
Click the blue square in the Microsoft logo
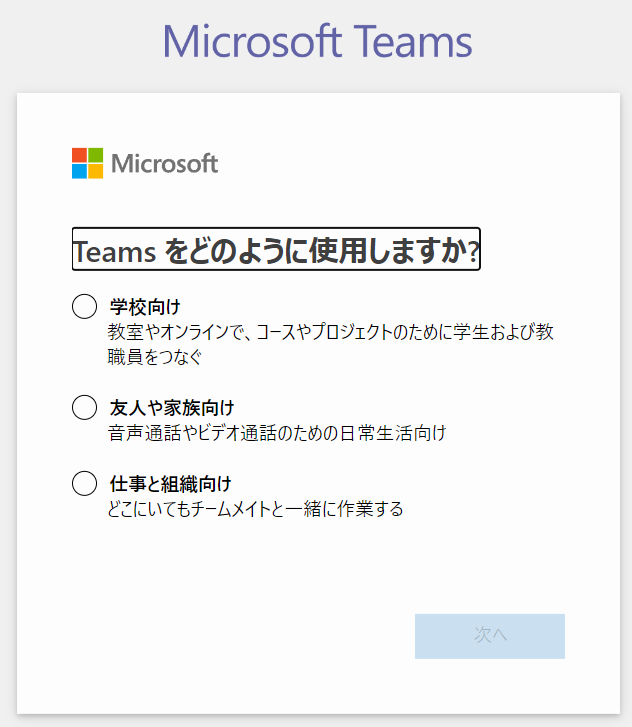point(79,172)
